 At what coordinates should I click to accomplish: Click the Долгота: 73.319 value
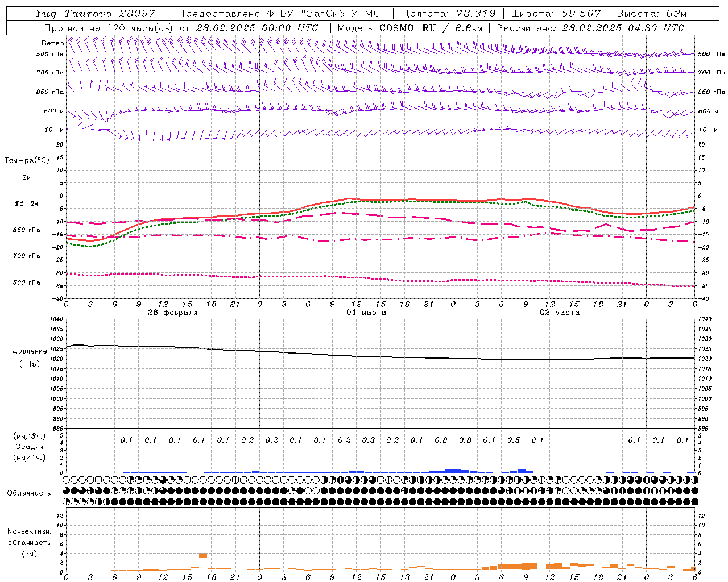[x=449, y=14]
